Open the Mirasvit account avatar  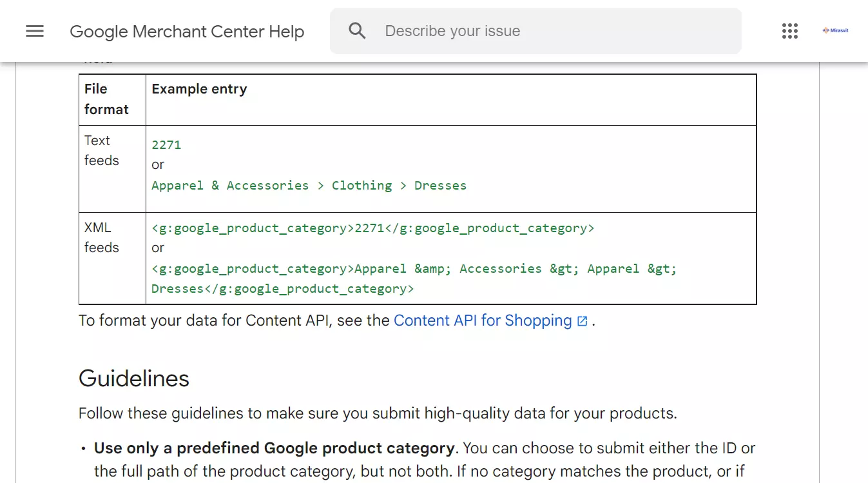pyautogui.click(x=835, y=31)
